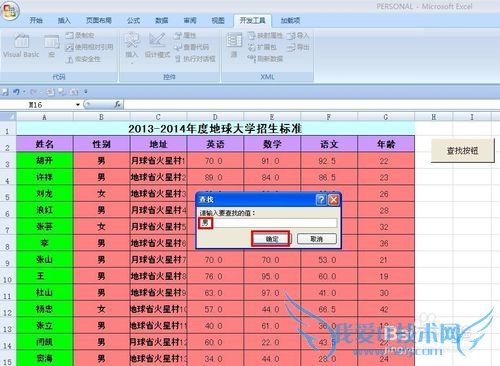This screenshot has height=366, width=500.
Task: Open control 属性 properties
Action: coord(185,35)
